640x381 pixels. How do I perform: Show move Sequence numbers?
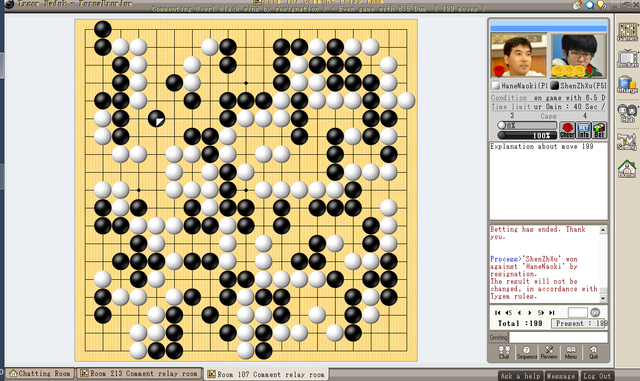click(x=527, y=352)
